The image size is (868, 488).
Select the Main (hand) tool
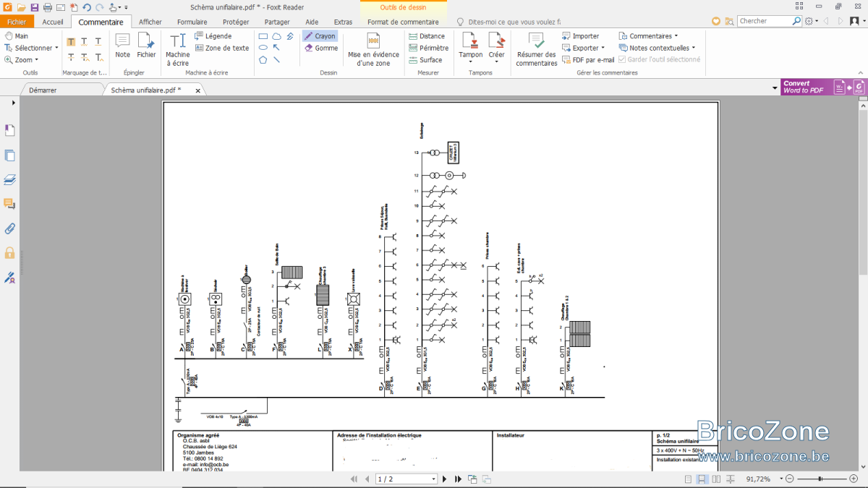coord(16,35)
